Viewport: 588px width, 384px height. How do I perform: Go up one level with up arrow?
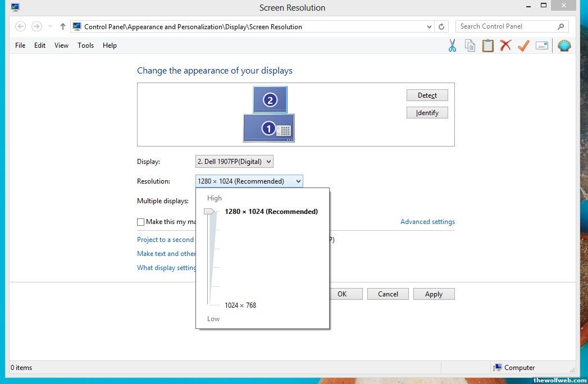pyautogui.click(x=63, y=26)
